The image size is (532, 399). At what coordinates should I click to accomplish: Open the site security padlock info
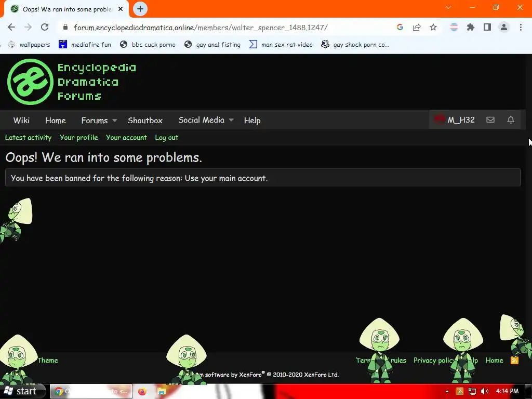(65, 27)
